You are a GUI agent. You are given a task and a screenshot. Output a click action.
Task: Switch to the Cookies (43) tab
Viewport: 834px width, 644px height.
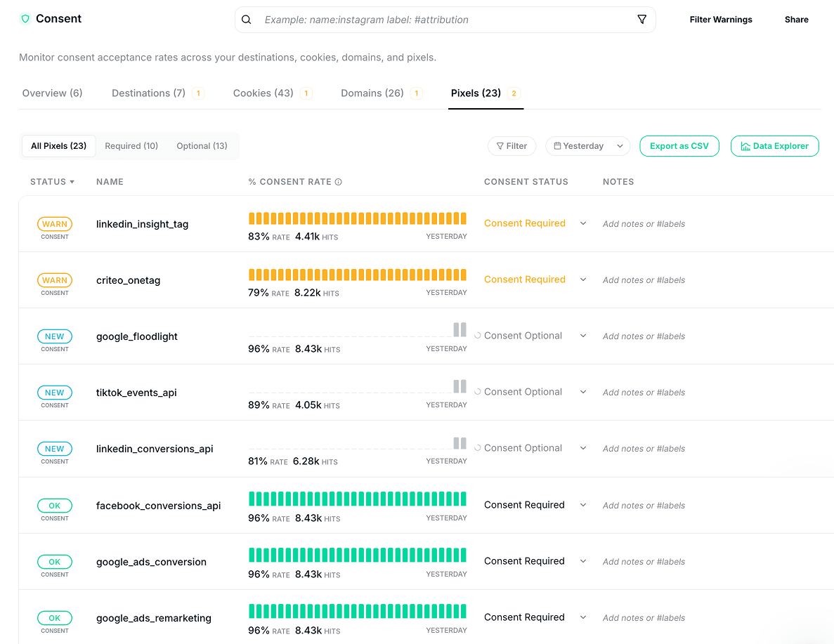pyautogui.click(x=263, y=93)
